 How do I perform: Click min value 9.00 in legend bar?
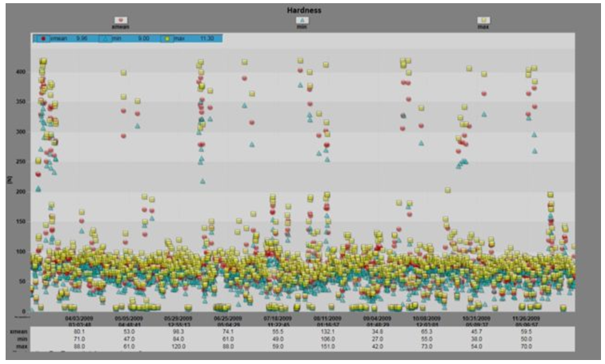point(143,38)
